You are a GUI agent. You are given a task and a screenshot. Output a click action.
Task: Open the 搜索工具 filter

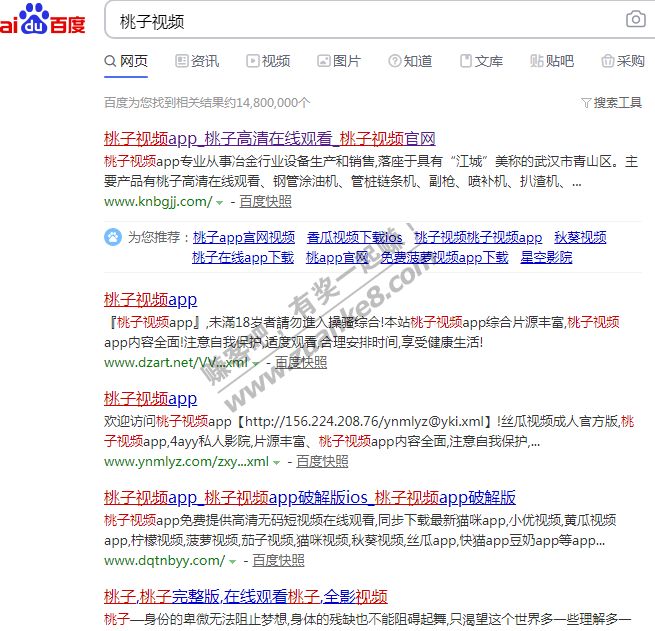[611, 102]
